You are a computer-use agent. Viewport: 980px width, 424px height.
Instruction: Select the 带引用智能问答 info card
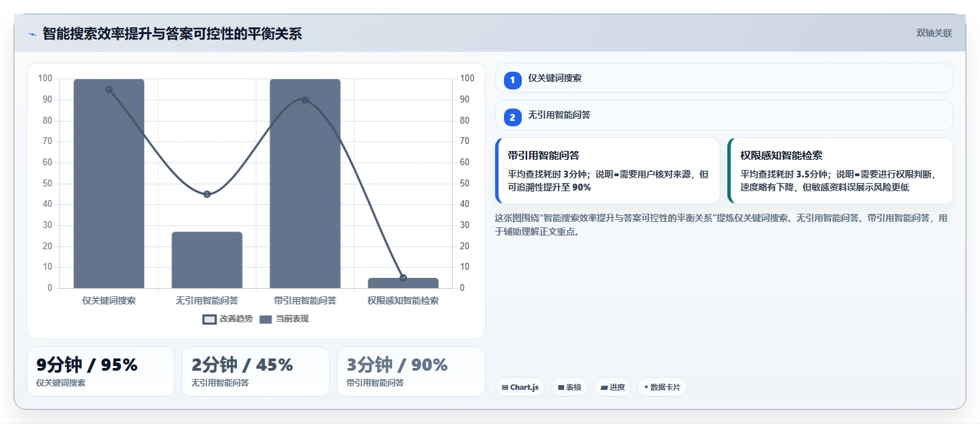pyautogui.click(x=608, y=171)
